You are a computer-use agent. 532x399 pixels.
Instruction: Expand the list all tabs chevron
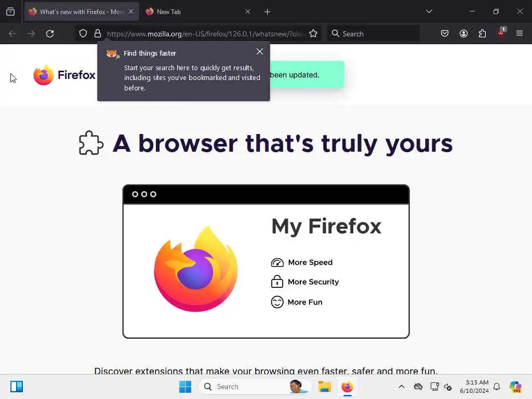click(429, 11)
